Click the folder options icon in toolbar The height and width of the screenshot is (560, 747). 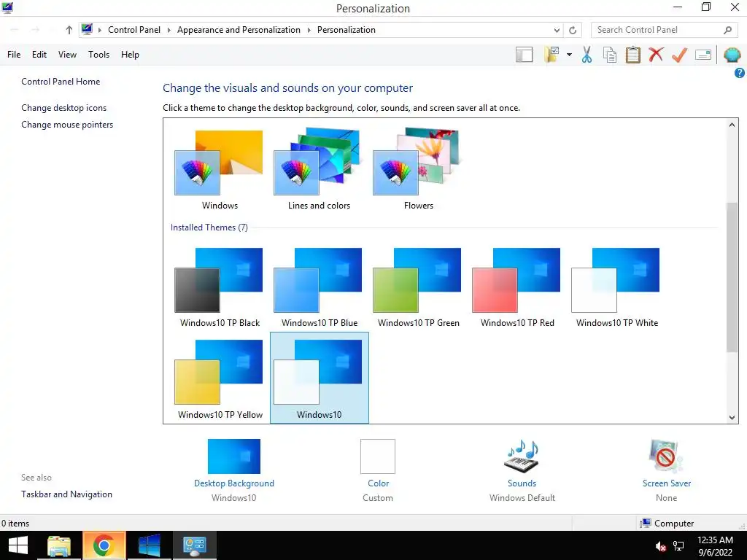click(x=551, y=55)
